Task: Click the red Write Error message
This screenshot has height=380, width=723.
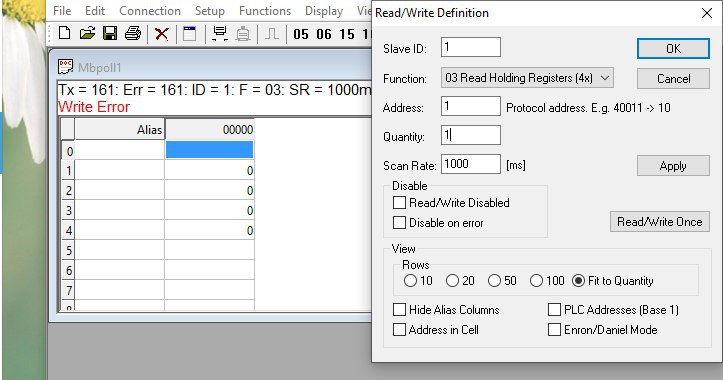Action: (x=94, y=107)
